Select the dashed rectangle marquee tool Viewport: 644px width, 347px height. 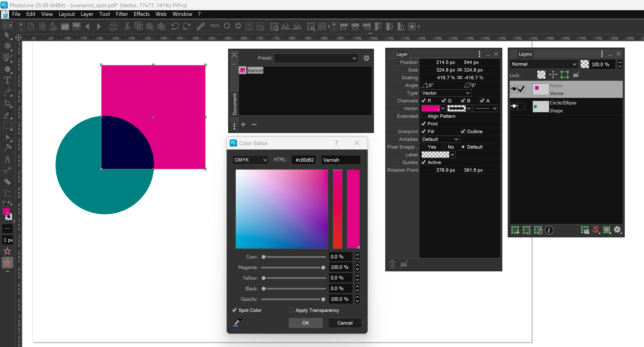click(x=7, y=125)
